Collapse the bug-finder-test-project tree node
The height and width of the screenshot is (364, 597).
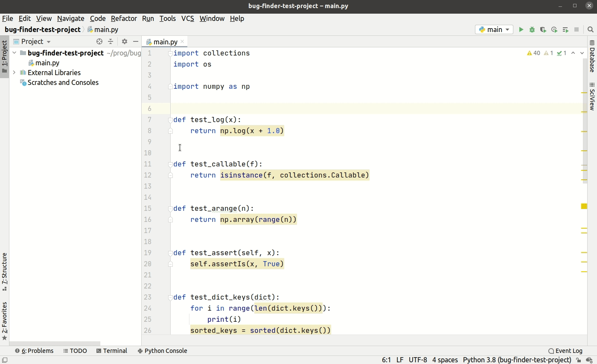pos(14,53)
